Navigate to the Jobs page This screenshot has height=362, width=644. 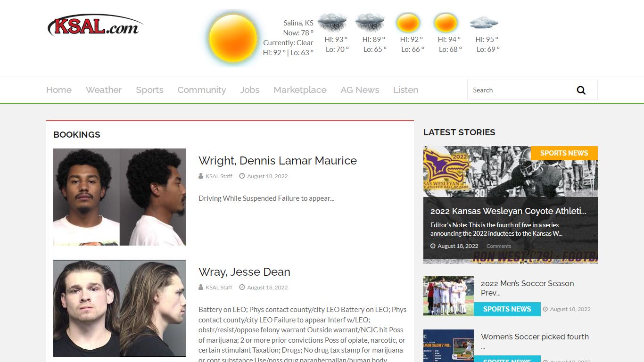tap(250, 90)
